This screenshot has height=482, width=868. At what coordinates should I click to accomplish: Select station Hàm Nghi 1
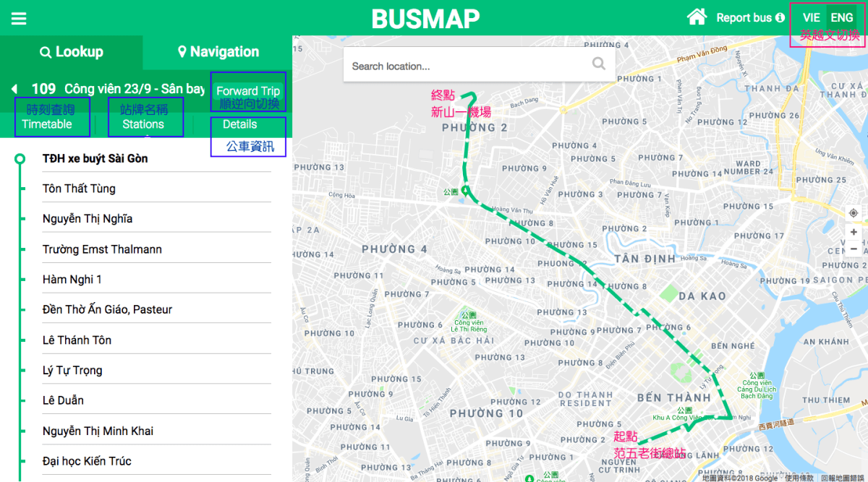(157, 280)
